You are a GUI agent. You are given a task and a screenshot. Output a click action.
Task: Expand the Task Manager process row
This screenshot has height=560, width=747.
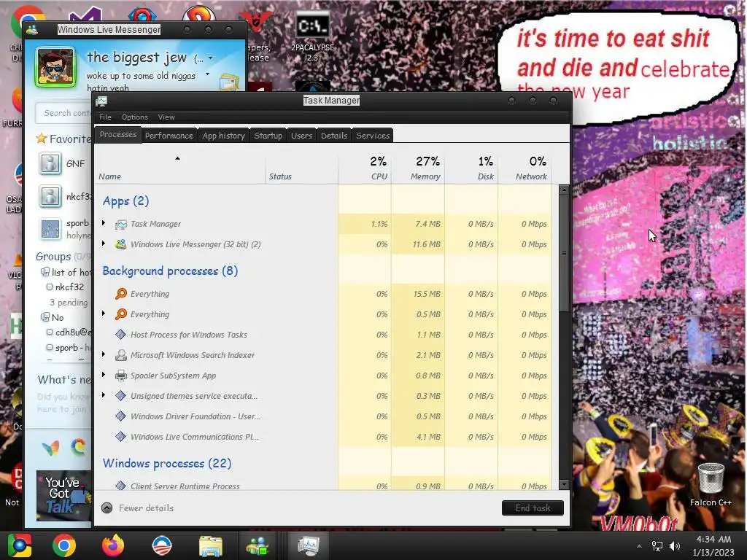pos(104,223)
